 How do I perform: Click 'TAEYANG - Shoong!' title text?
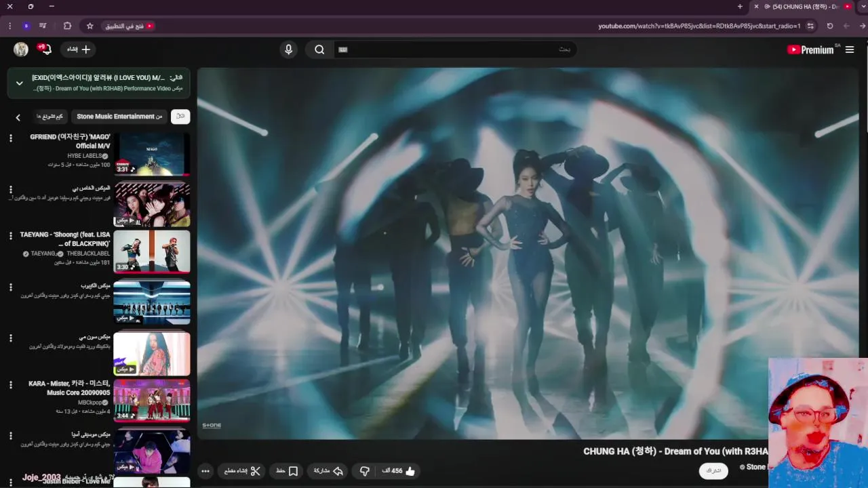pyautogui.click(x=65, y=239)
